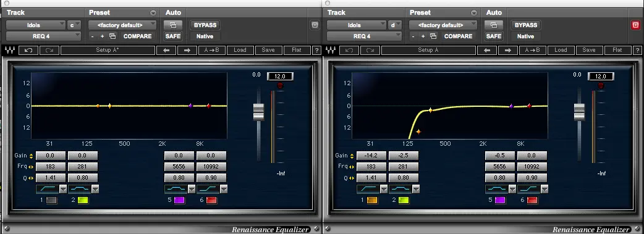Select the yellow band 2 marker on the right EQ graph
Viewport: 644px width, 234px height.
tap(430, 110)
